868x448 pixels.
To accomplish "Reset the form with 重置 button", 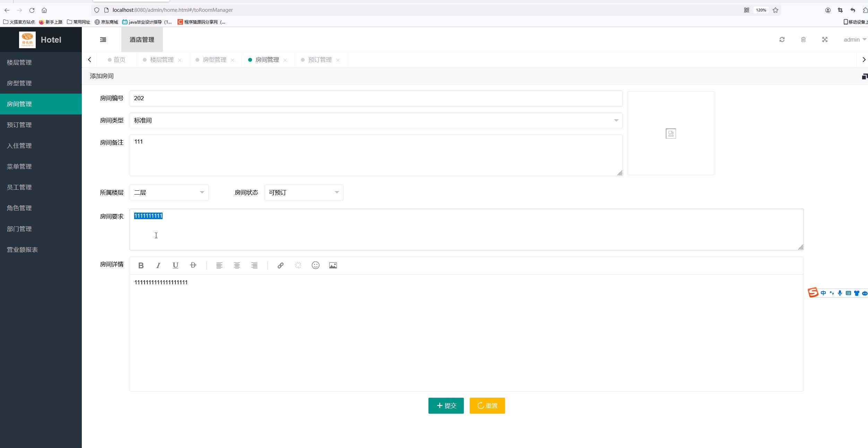I will pyautogui.click(x=487, y=405).
